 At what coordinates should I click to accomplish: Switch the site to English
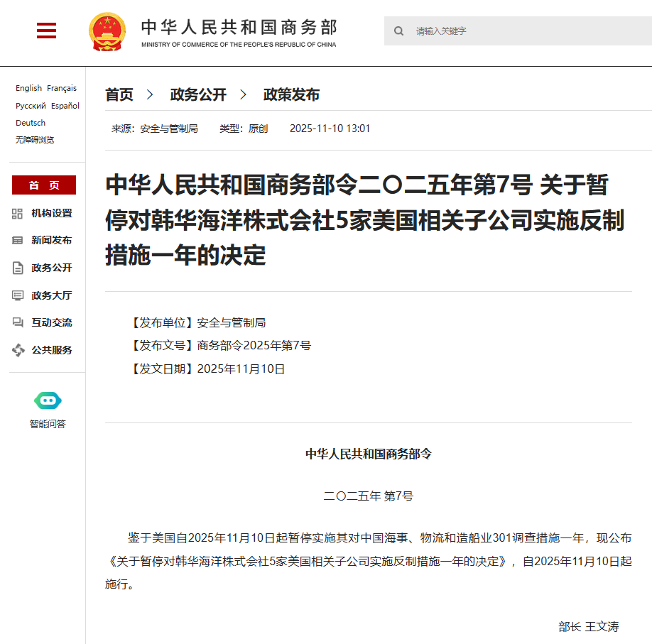[x=28, y=88]
